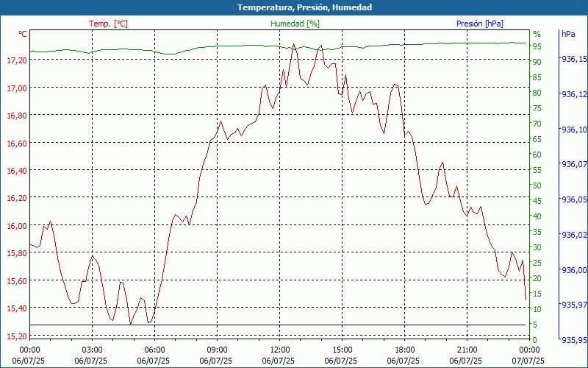Image resolution: width=588 pixels, height=368 pixels.
Task: Click the 12:00 time axis label
Action: click(279, 350)
